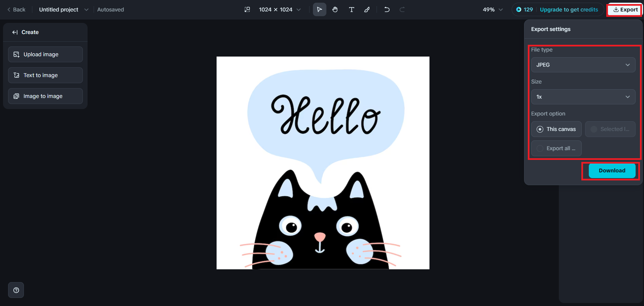This screenshot has width=644, height=306.
Task: Redo the last undone action
Action: pos(402,9)
